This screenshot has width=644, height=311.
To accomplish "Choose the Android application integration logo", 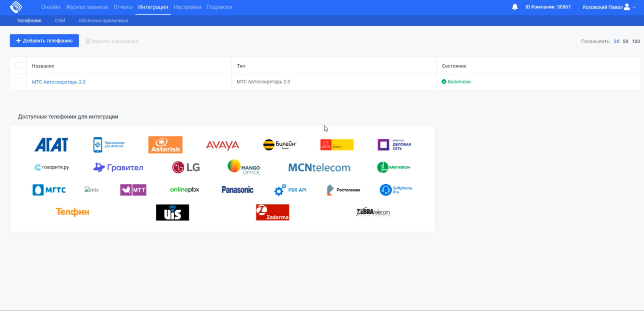I will point(109,145).
